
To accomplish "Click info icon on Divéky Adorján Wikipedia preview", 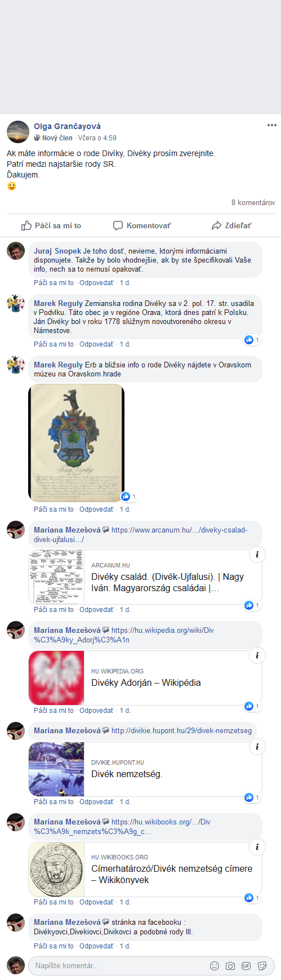I will click(257, 655).
